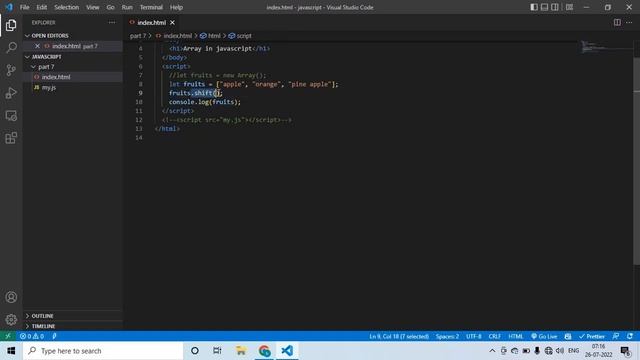
Task: Open the Run and Debug view
Action: point(11,93)
